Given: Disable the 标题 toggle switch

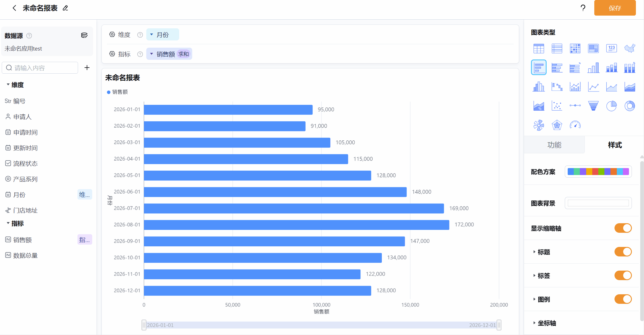Looking at the screenshot, I should click(623, 252).
